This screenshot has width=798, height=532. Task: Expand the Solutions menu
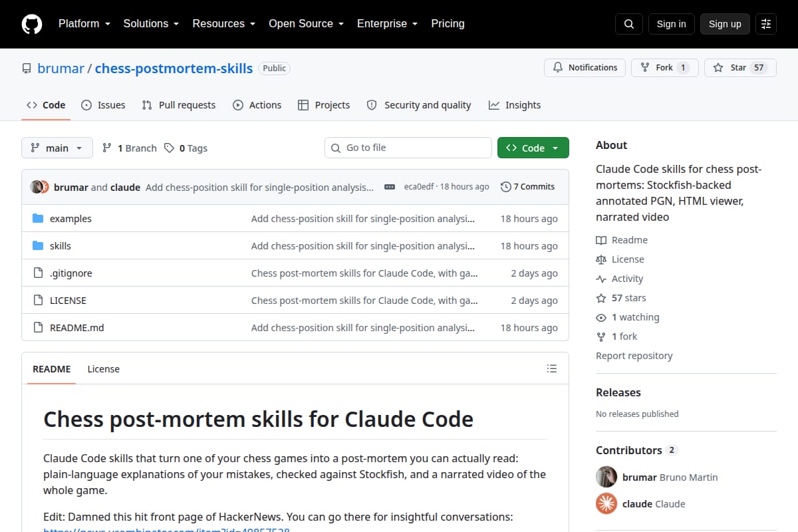pyautogui.click(x=151, y=24)
